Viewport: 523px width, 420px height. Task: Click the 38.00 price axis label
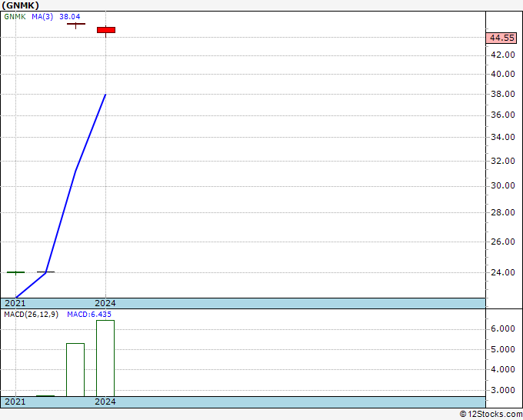[503, 94]
